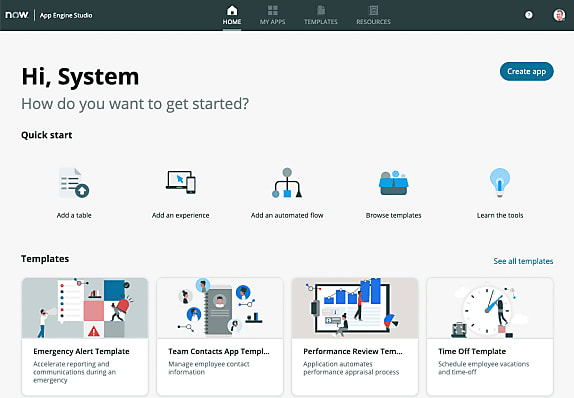Open the Emergency Alert Template illustration
The width and height of the screenshot is (574, 398).
pyautogui.click(x=85, y=308)
